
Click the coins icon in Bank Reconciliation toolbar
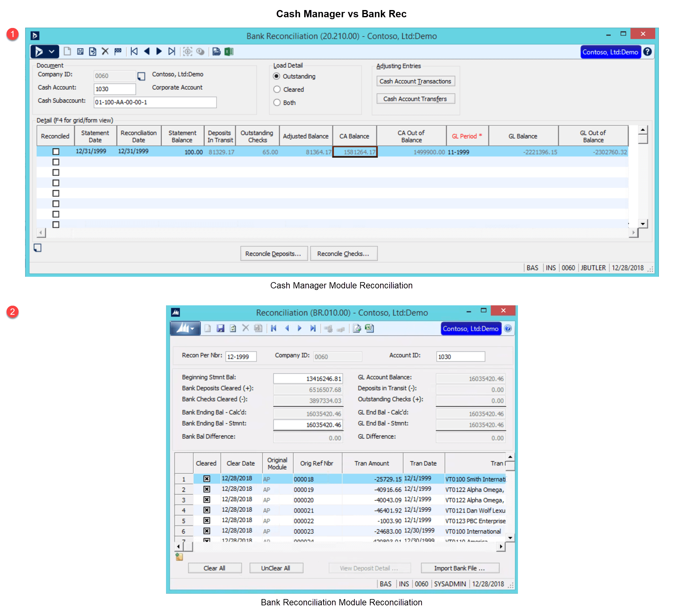point(201,51)
